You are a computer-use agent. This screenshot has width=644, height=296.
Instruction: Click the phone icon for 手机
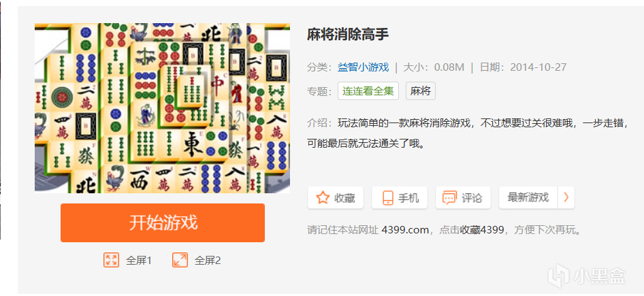click(388, 198)
